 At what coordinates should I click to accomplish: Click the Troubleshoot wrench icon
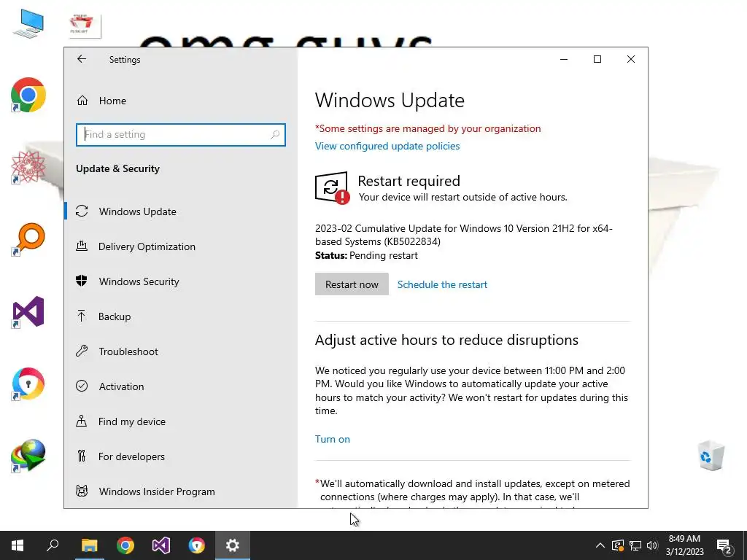click(82, 351)
